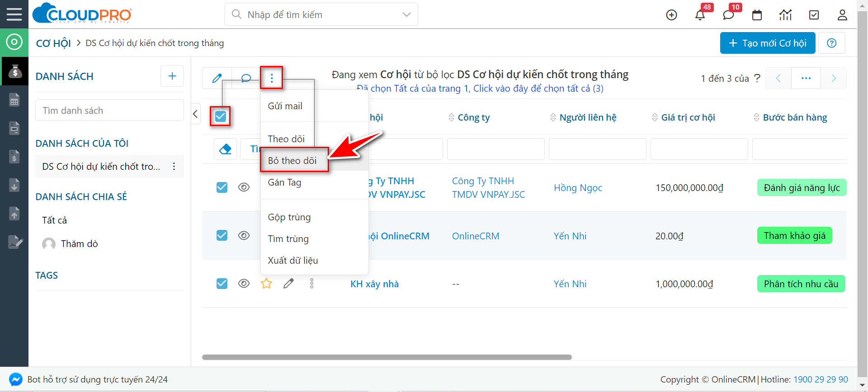This screenshot has height=392, width=868.
Task: Open contact Hồng Ngọc link
Action: (578, 188)
